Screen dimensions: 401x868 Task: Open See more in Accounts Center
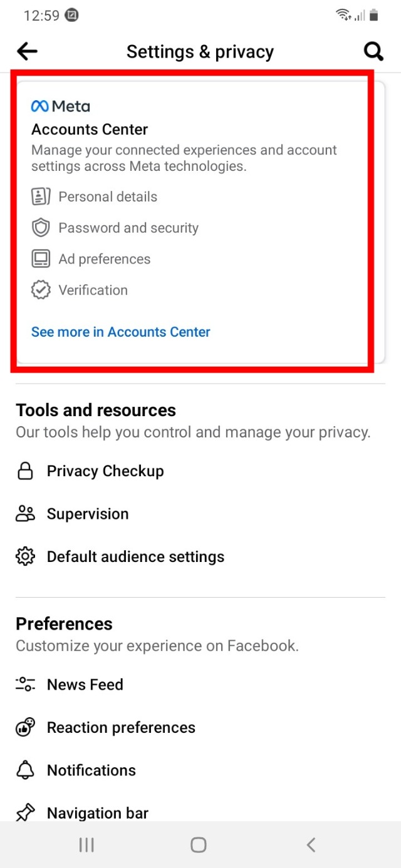pos(121,332)
